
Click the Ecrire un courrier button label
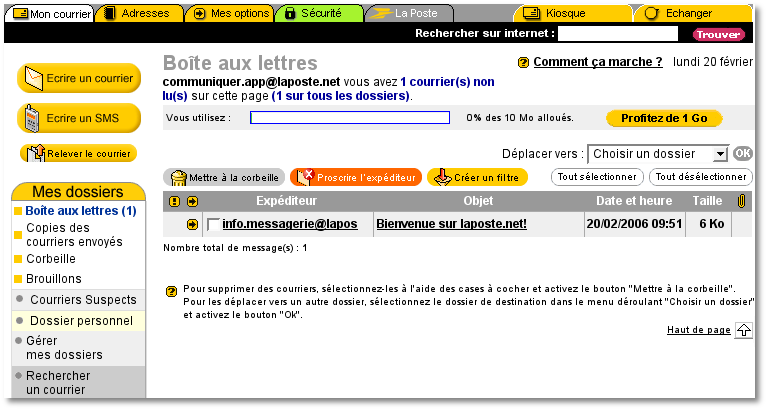point(90,78)
